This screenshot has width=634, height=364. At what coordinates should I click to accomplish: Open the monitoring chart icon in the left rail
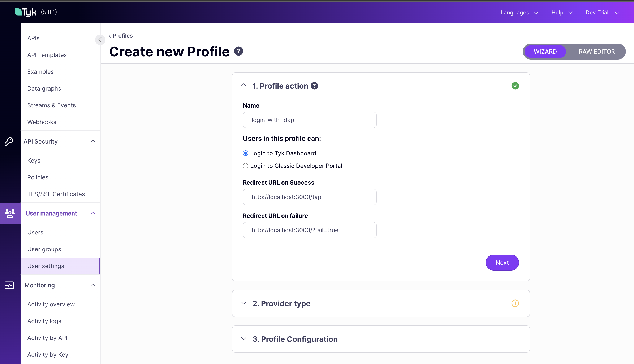[9, 285]
